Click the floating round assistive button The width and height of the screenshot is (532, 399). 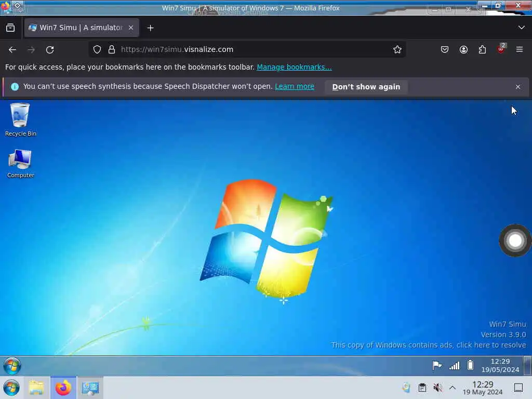(515, 241)
